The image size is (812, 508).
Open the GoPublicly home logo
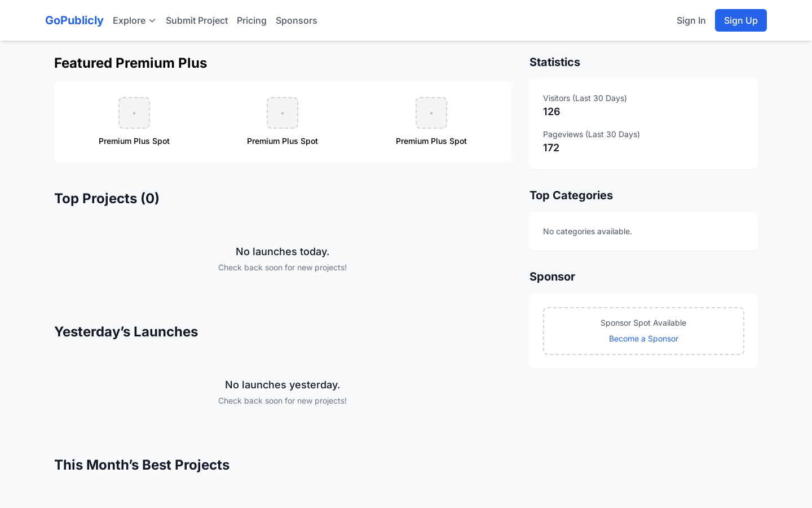tap(74, 20)
